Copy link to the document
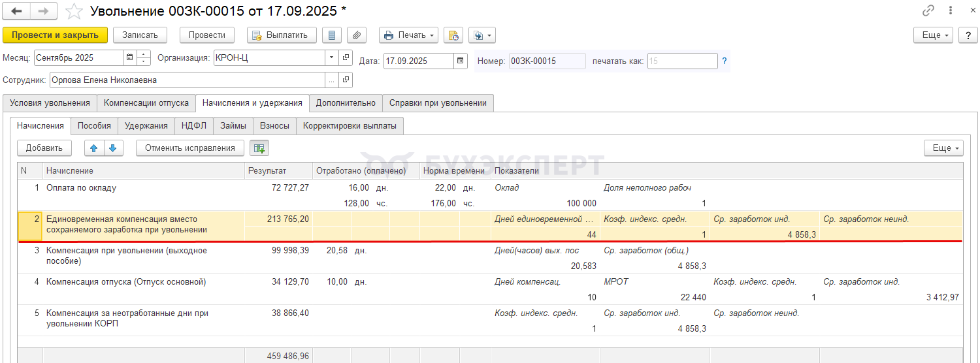The width and height of the screenshot is (980, 363). 928,10
